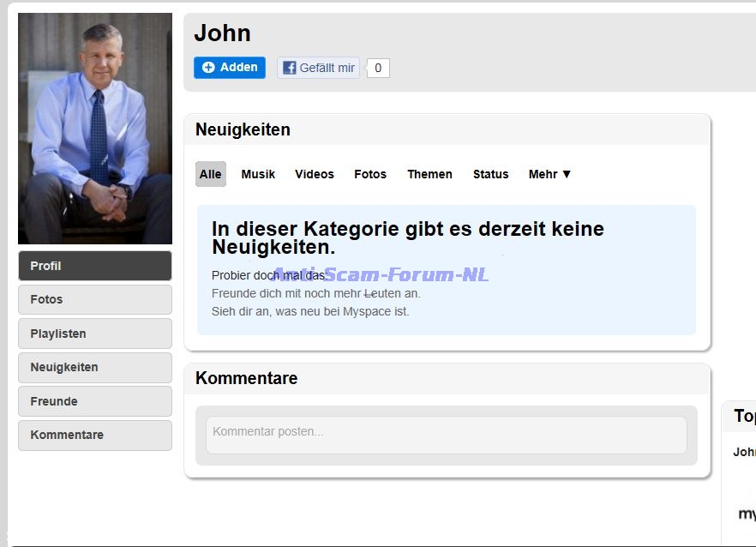Click the Adden button with plus icon
This screenshot has width=756, height=547.
[x=229, y=68]
